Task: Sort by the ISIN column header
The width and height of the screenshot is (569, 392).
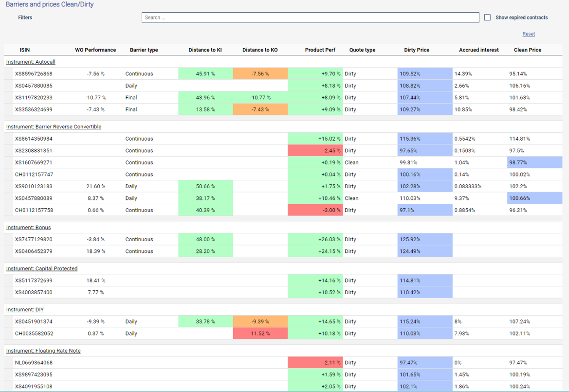Action: click(25, 50)
